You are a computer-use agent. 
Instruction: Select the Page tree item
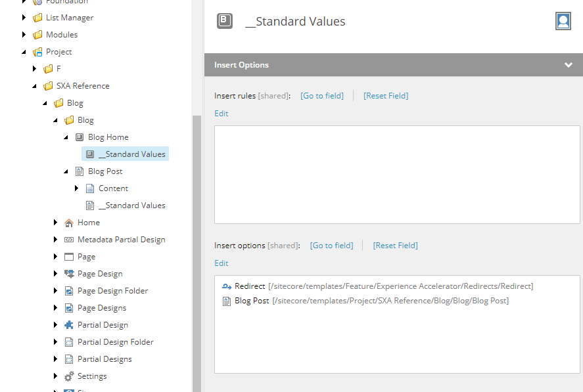click(86, 257)
